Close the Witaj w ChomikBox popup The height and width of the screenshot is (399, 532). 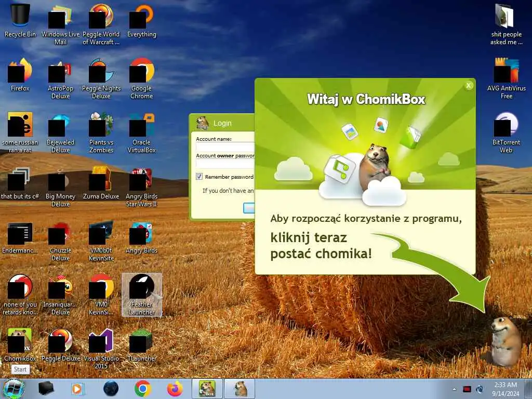(469, 86)
